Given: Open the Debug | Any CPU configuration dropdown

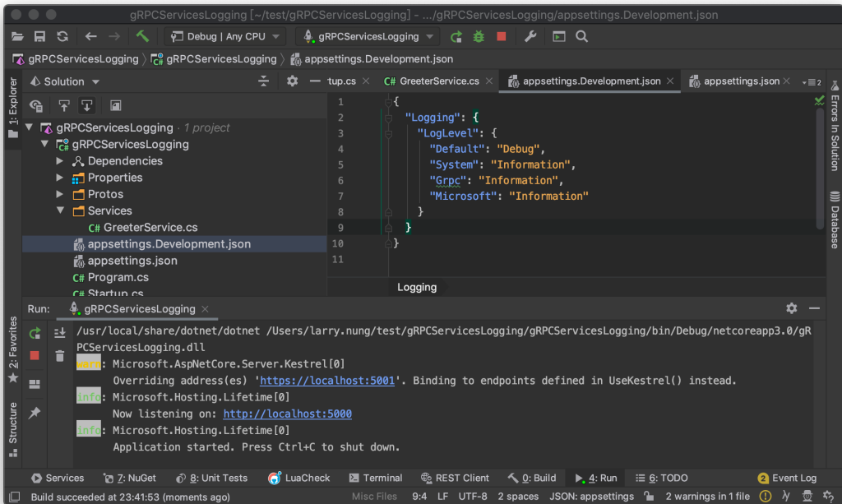Looking at the screenshot, I should pyautogui.click(x=226, y=36).
